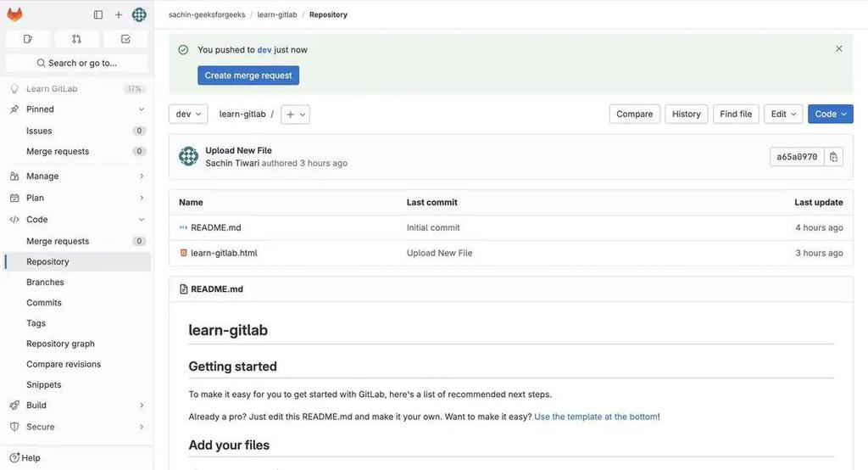Open merge requests shortcut icon

click(76, 39)
